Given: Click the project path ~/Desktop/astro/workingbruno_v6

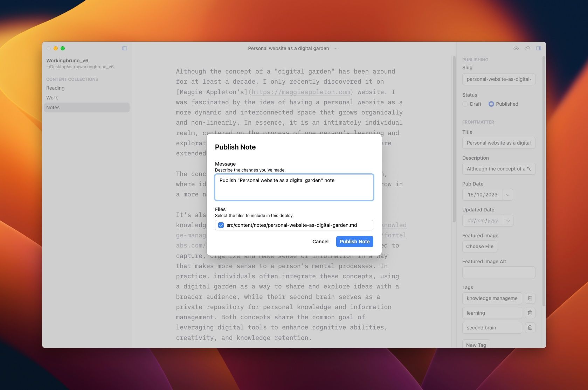Looking at the screenshot, I should pos(80,67).
